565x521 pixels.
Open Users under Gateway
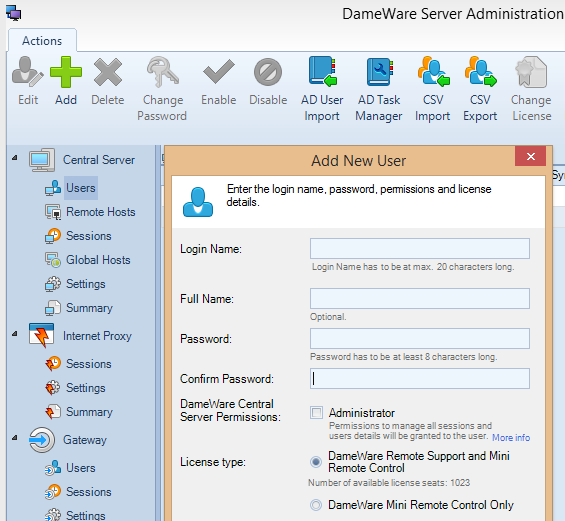click(81, 468)
